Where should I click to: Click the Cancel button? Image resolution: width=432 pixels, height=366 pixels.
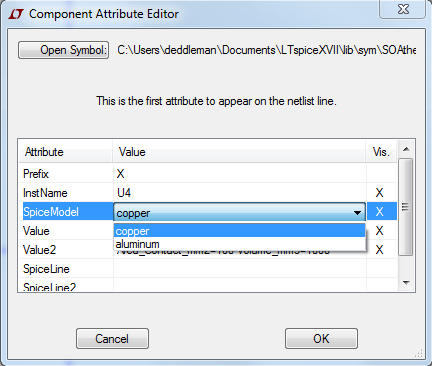pos(112,339)
